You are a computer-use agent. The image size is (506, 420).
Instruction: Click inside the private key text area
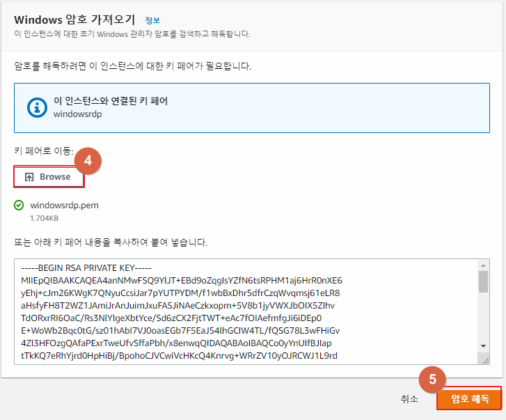[x=252, y=311]
